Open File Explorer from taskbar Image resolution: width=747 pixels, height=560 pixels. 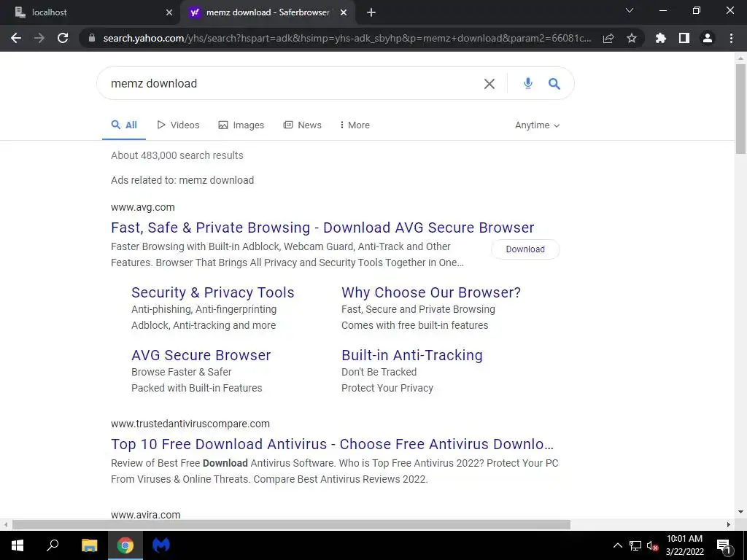(x=89, y=545)
